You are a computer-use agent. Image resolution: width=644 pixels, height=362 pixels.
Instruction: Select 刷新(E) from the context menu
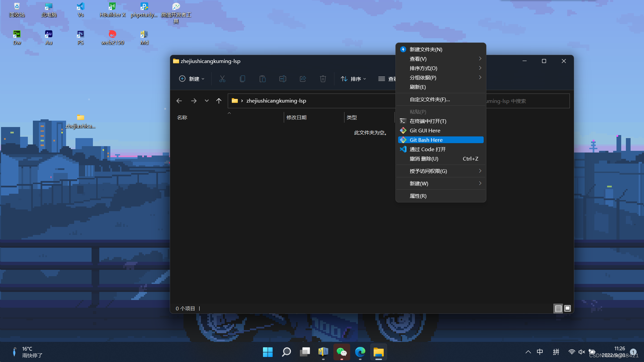(x=441, y=87)
